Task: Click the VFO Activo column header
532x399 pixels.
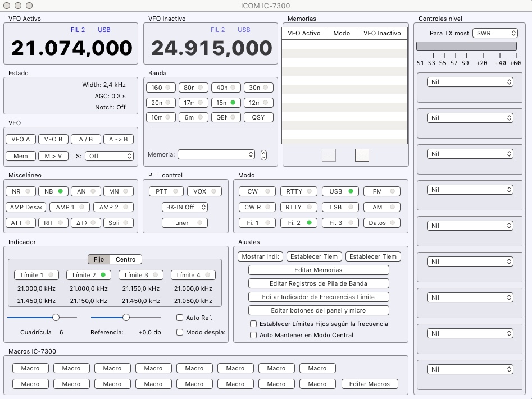Action: (x=304, y=33)
